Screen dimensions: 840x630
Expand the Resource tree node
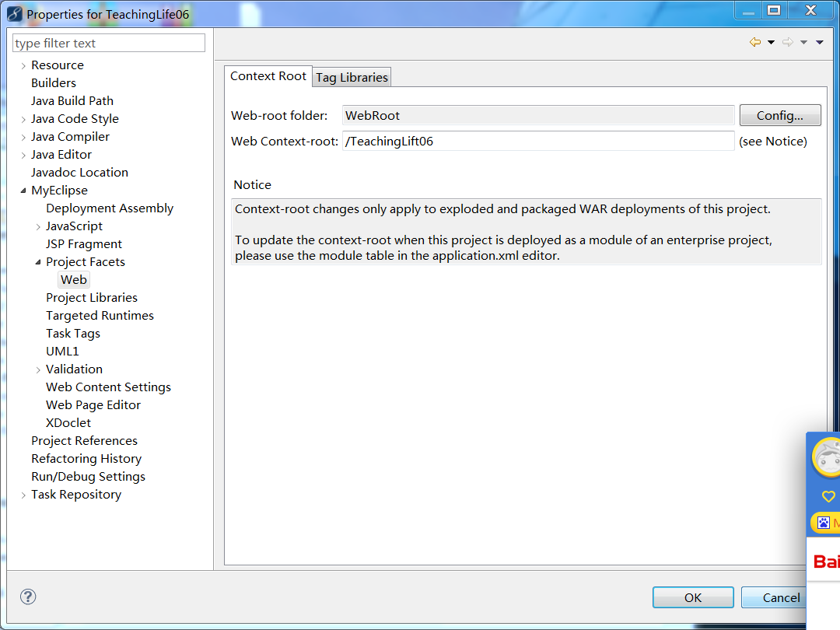[23, 66]
